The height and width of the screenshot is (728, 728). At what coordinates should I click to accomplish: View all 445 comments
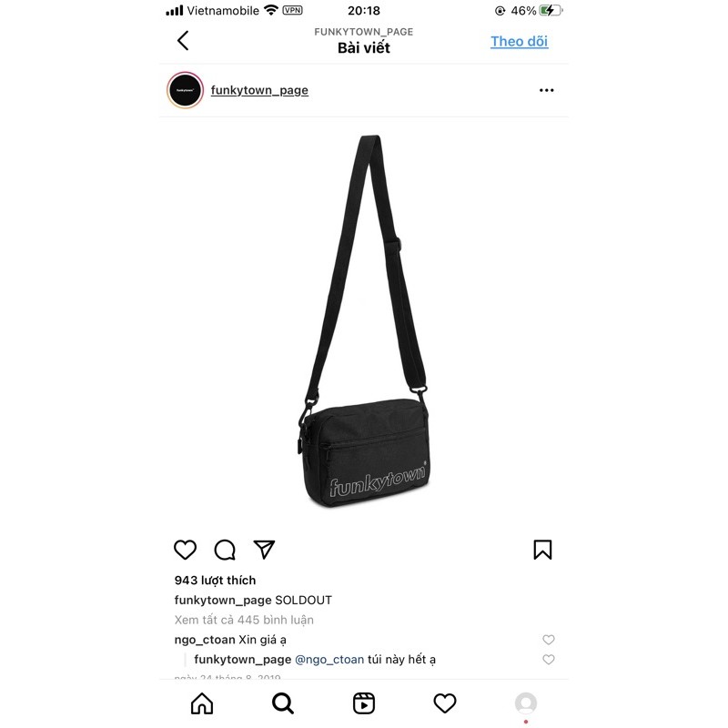click(244, 620)
